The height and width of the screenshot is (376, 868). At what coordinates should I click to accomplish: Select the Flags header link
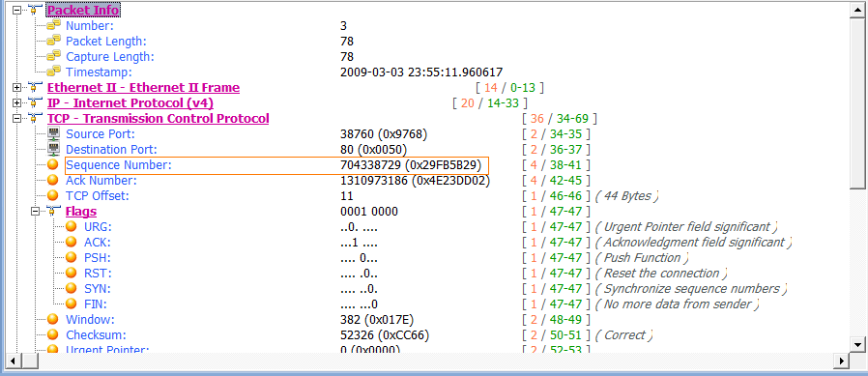click(81, 212)
